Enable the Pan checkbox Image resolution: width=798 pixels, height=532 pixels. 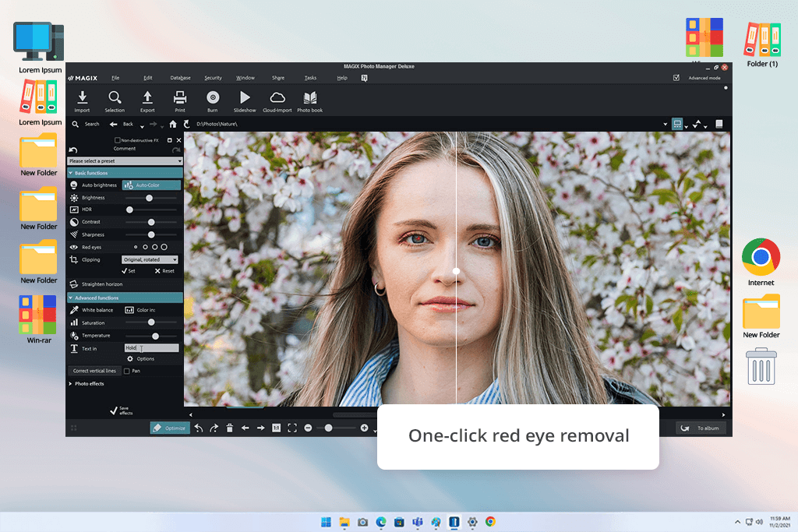127,371
